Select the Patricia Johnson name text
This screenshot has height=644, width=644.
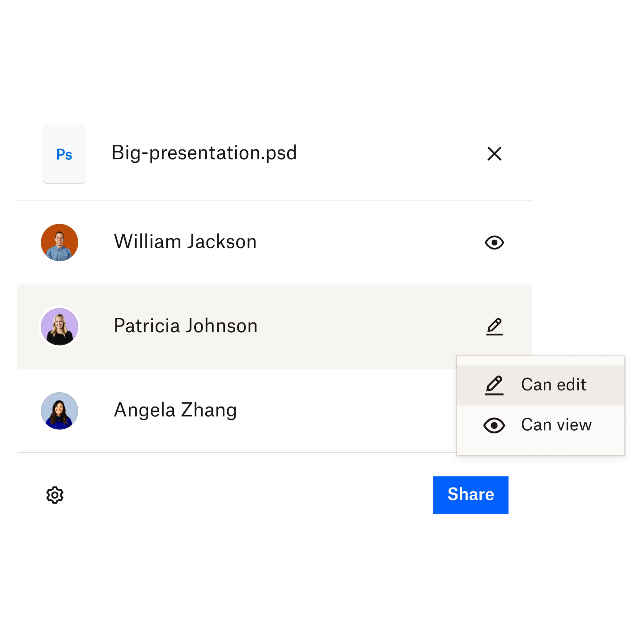[186, 326]
